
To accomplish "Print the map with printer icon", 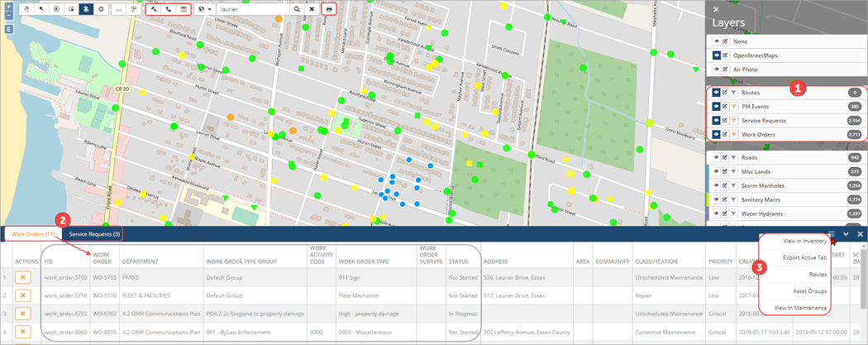I will pos(329,8).
